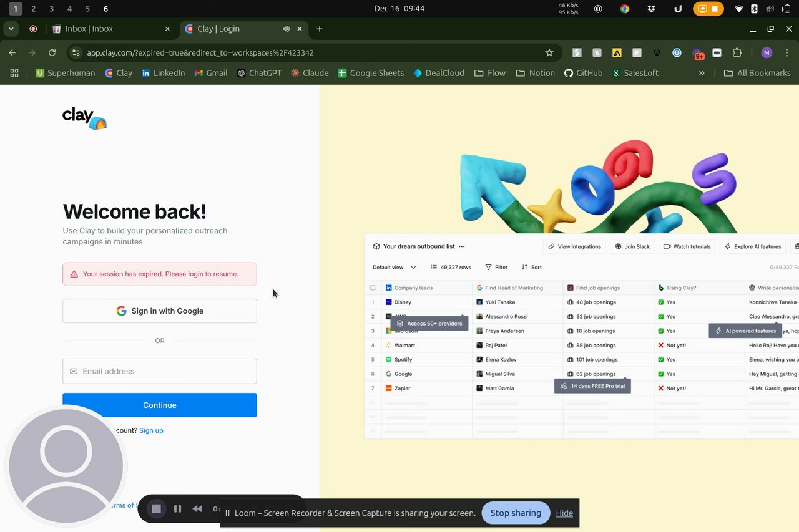Click the Clay logo
This screenshot has width=799, height=532.
[84, 117]
